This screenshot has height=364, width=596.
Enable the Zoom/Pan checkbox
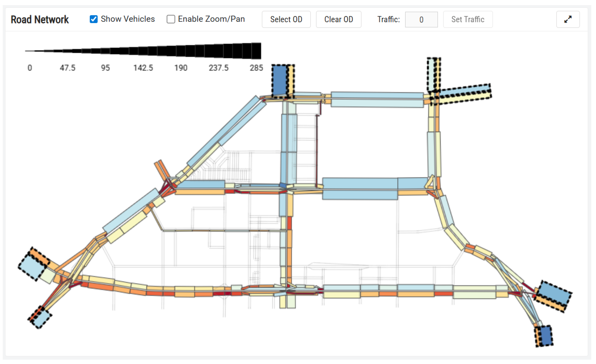coord(171,19)
